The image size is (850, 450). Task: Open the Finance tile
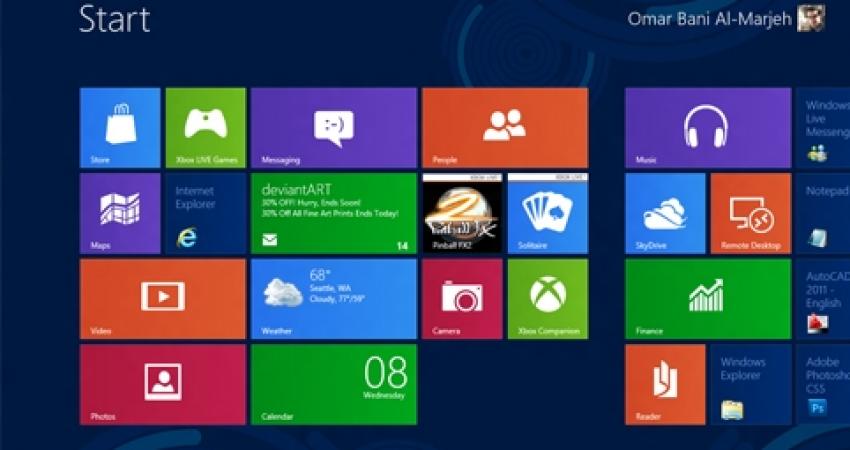(708, 299)
